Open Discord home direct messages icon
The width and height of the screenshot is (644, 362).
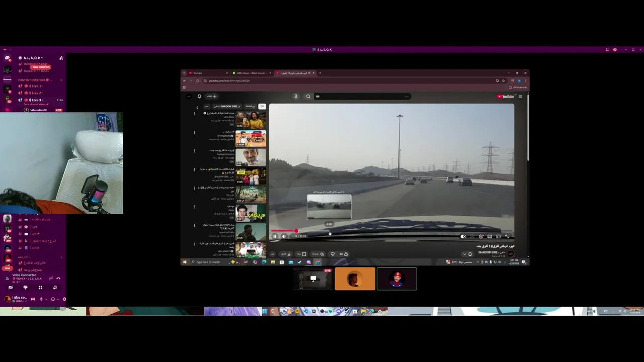[x=8, y=58]
